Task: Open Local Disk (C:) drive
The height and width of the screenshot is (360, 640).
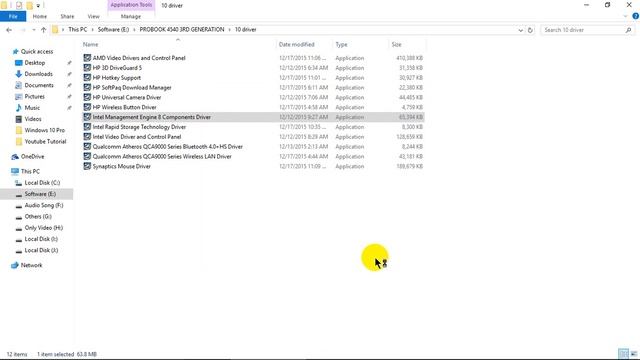Action: [x=42, y=183]
